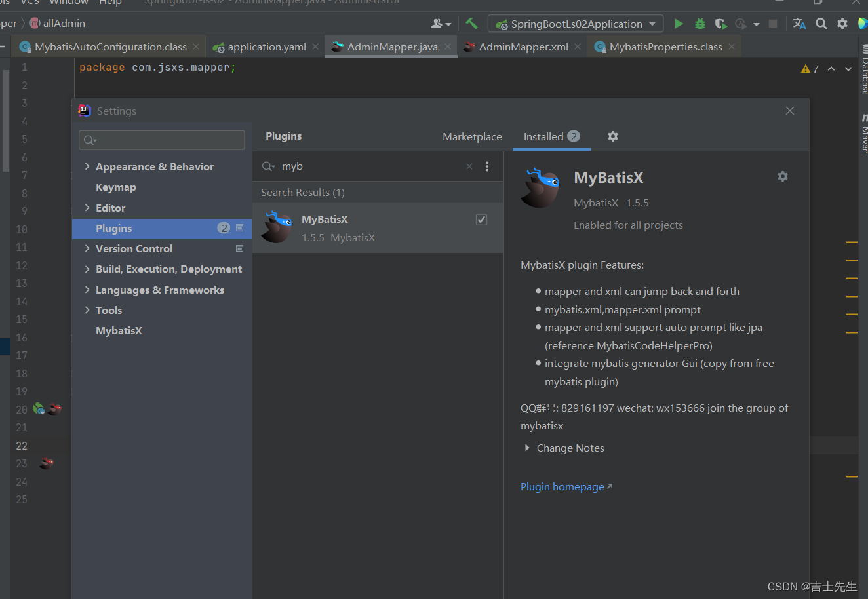Go to previous highlighted error arrow
Viewport: 868px width, 599px height.
coord(831,69)
